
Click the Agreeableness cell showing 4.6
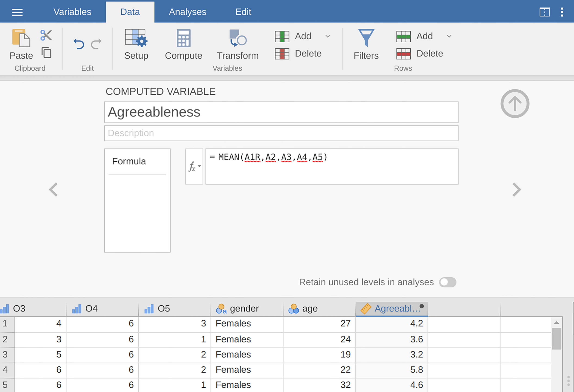click(x=392, y=385)
